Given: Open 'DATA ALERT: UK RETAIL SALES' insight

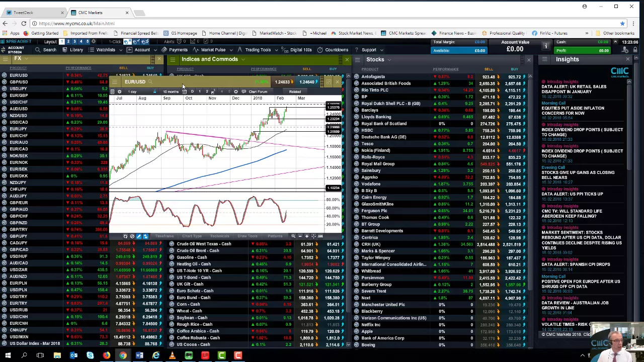Looking at the screenshot, I should pyautogui.click(x=574, y=89).
